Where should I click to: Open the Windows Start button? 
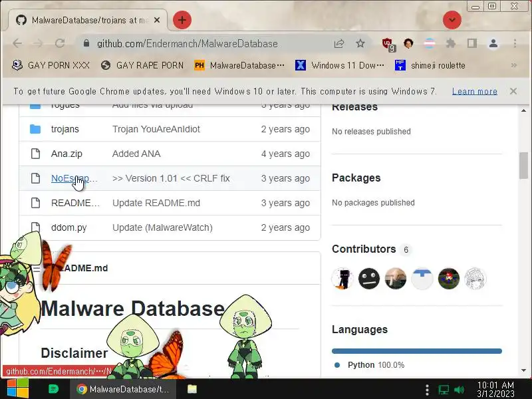coord(18,389)
